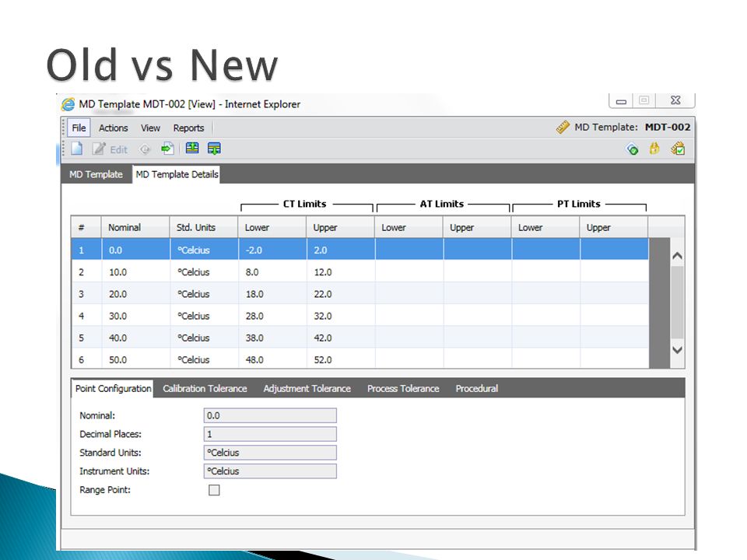This screenshot has height=560, width=747.
Task: Click the insert row below table icon
Action: [215, 149]
